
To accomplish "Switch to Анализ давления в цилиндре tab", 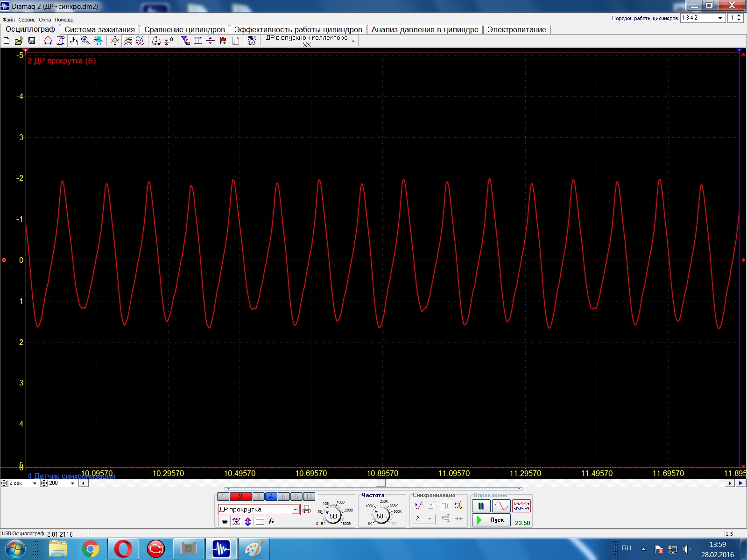I will [x=425, y=29].
